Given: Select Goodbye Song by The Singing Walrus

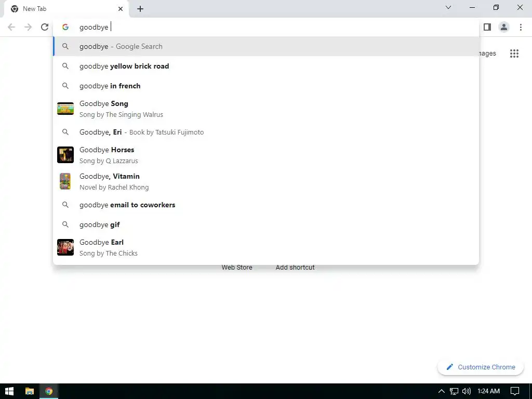Looking at the screenshot, I should tap(266, 109).
